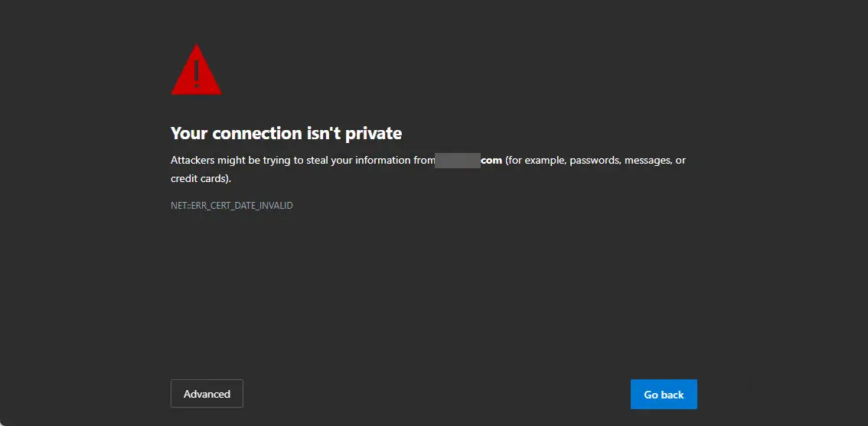Image resolution: width=868 pixels, height=426 pixels.
Task: Click the word "isn't" in the heading
Action: coord(321,133)
